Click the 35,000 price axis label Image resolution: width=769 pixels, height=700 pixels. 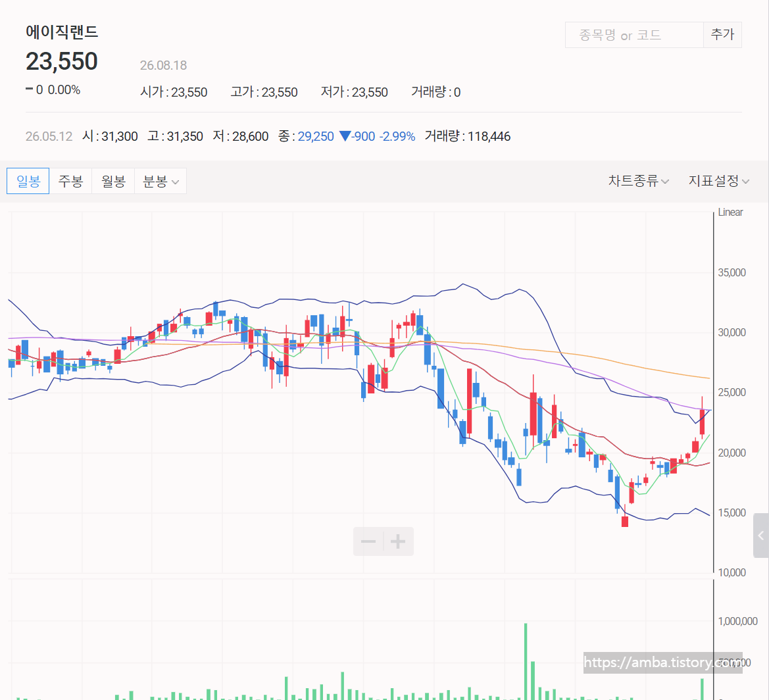click(732, 273)
